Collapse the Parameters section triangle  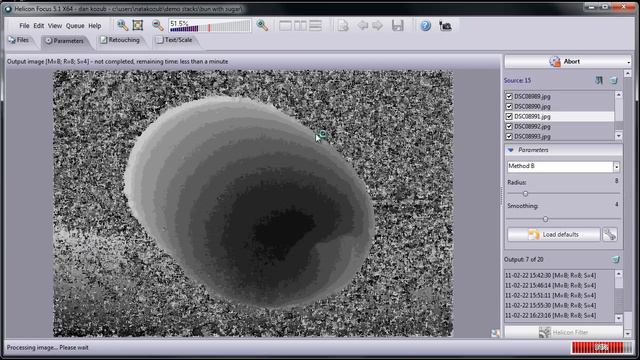[x=510, y=150]
